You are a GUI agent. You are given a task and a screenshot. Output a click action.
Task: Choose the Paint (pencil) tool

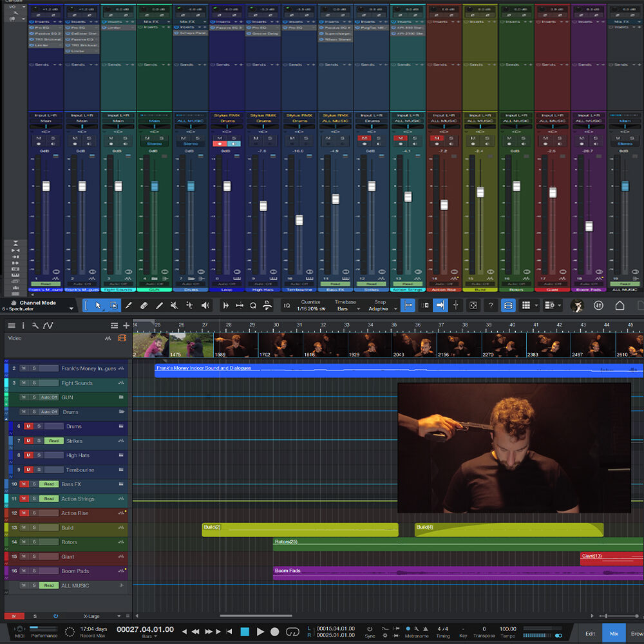click(x=159, y=305)
